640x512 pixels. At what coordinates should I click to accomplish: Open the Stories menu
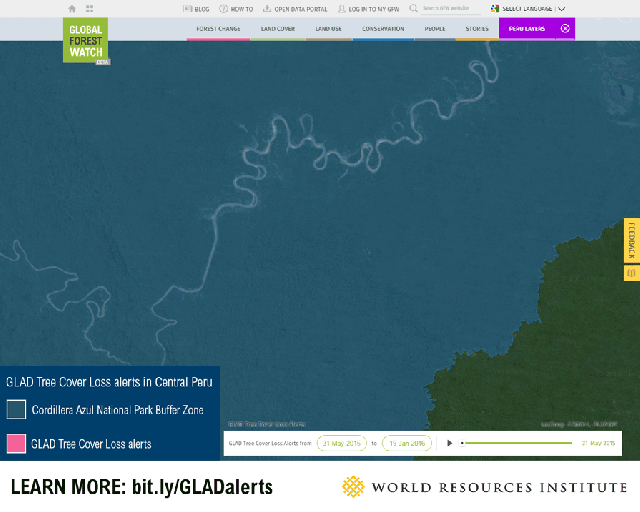tap(477, 29)
